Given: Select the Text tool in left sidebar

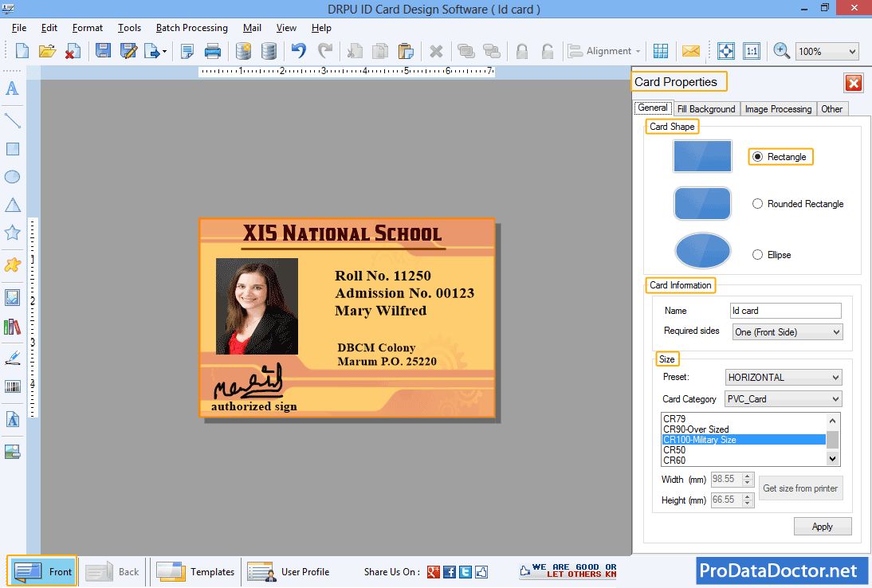Looking at the screenshot, I should point(12,88).
